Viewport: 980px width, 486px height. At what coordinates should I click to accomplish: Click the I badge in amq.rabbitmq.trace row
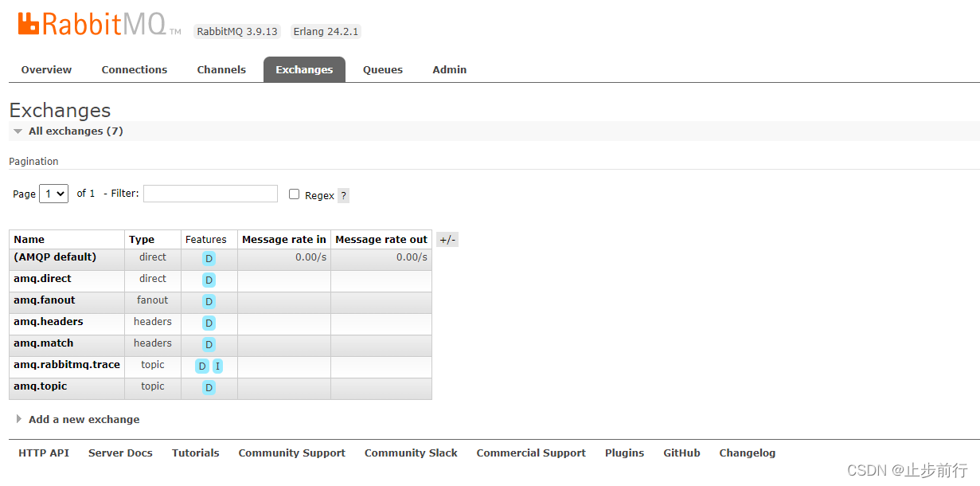pyautogui.click(x=217, y=366)
